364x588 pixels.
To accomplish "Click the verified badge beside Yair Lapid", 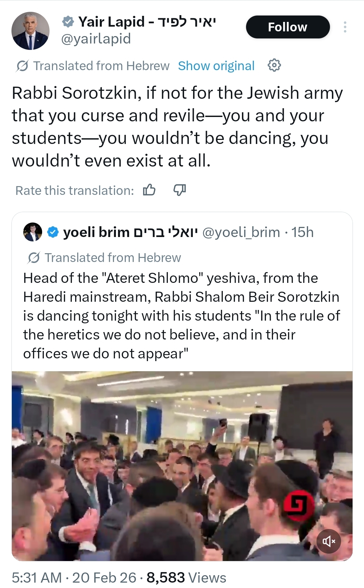I will coord(68,22).
